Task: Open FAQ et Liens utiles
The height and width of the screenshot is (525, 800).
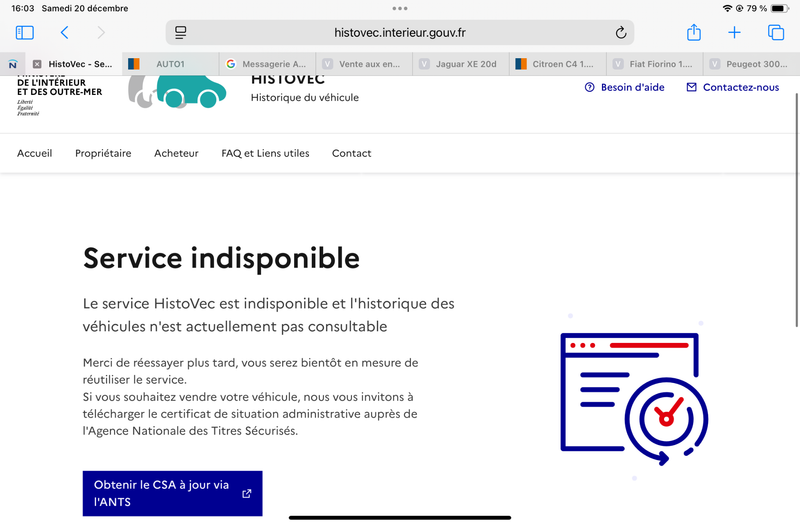Action: pos(265,153)
